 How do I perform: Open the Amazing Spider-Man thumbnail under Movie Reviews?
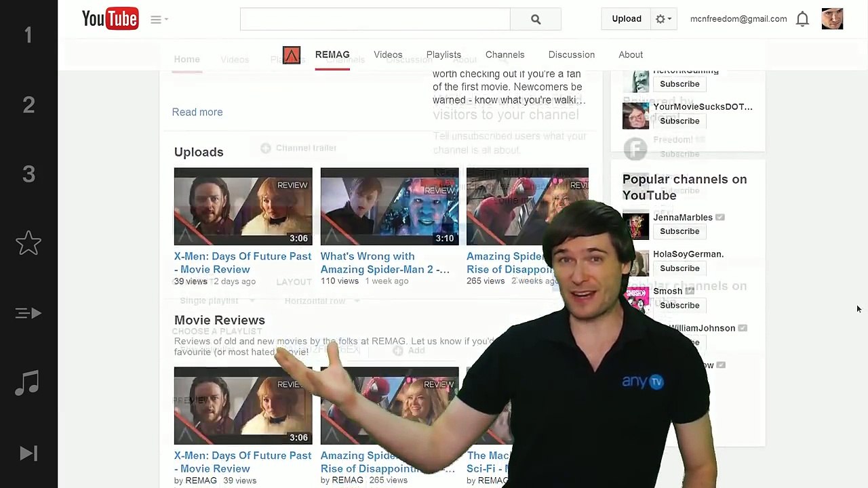pyautogui.click(x=390, y=406)
